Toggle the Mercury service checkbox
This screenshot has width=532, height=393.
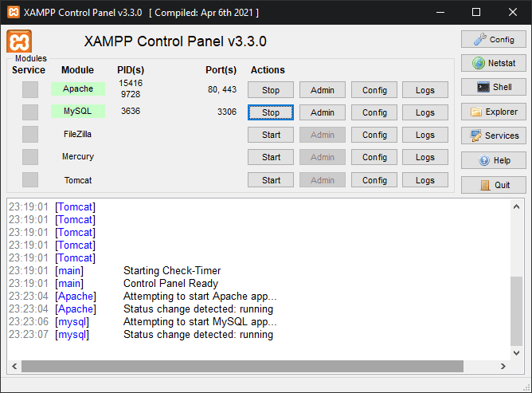[x=30, y=157]
